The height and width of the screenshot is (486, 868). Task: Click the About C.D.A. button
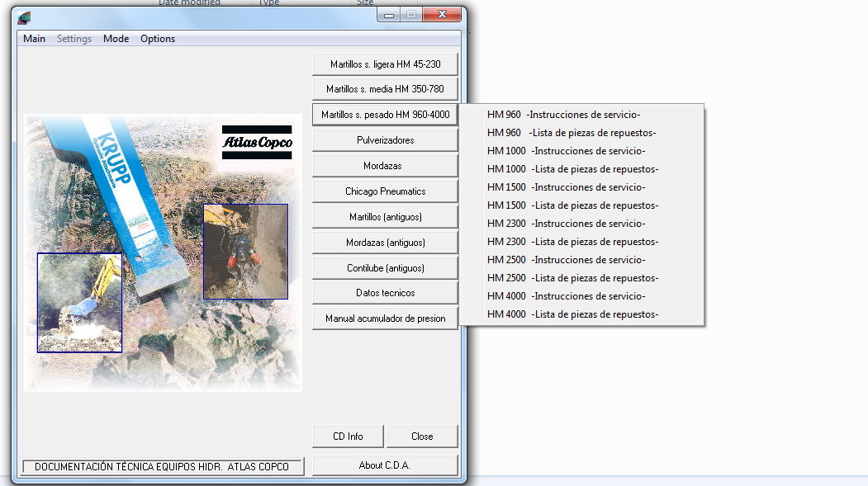point(386,465)
